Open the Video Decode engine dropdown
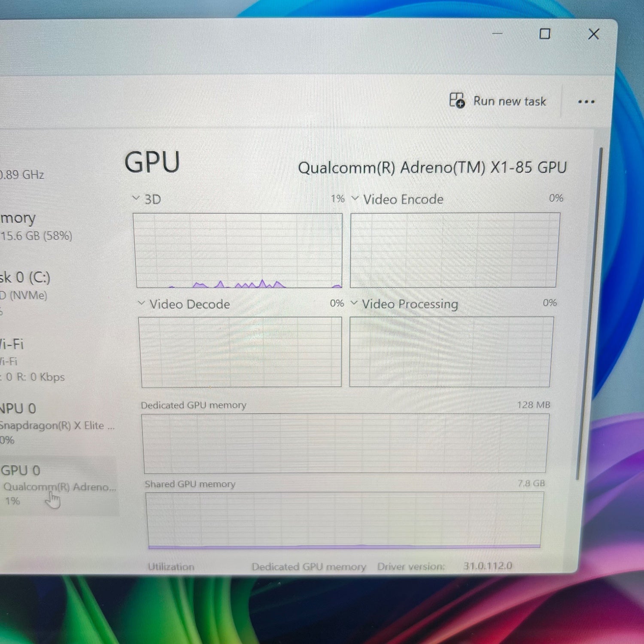The width and height of the screenshot is (644, 644). point(142,303)
